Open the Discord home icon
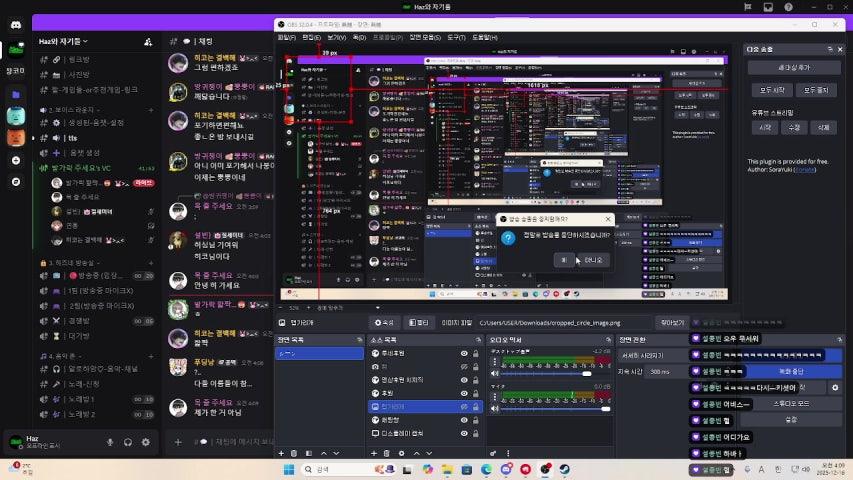The width and height of the screenshot is (853, 480). pyautogui.click(x=15, y=47)
